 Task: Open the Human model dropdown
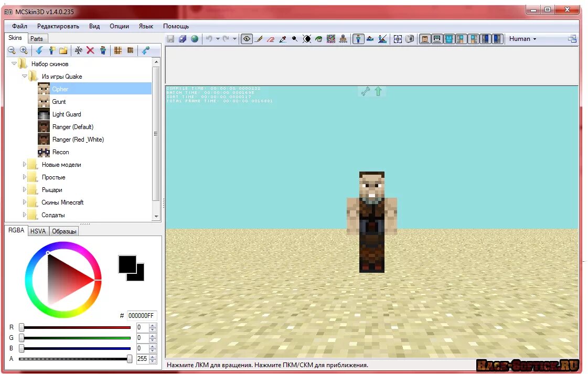(x=522, y=39)
